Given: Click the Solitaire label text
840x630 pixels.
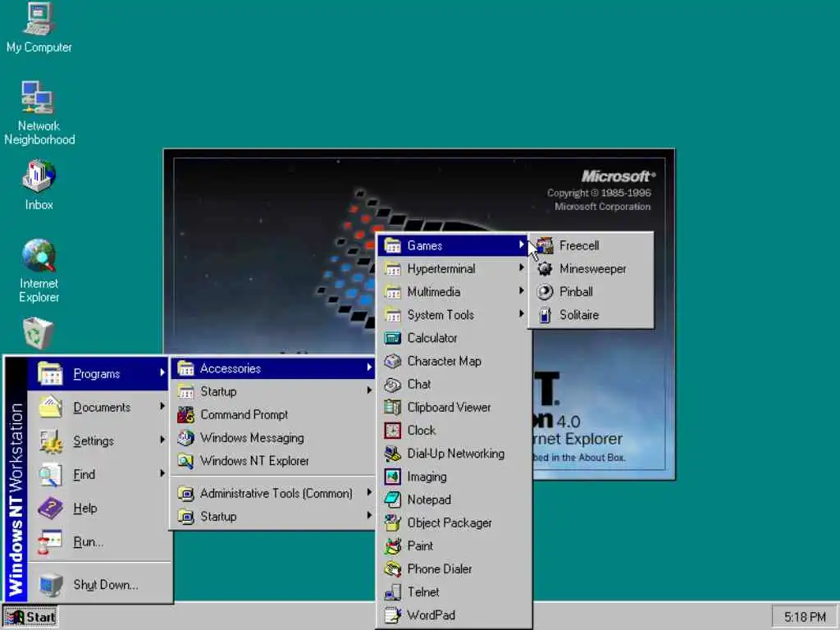Looking at the screenshot, I should point(579,315).
